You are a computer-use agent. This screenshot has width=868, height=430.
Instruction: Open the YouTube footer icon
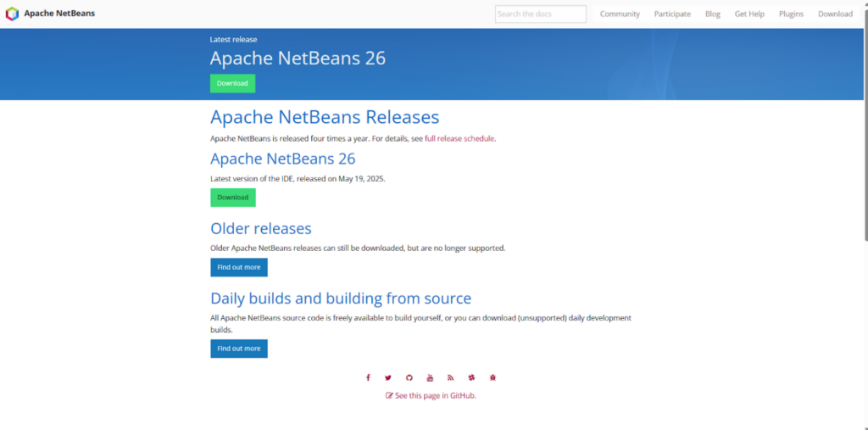(x=430, y=378)
